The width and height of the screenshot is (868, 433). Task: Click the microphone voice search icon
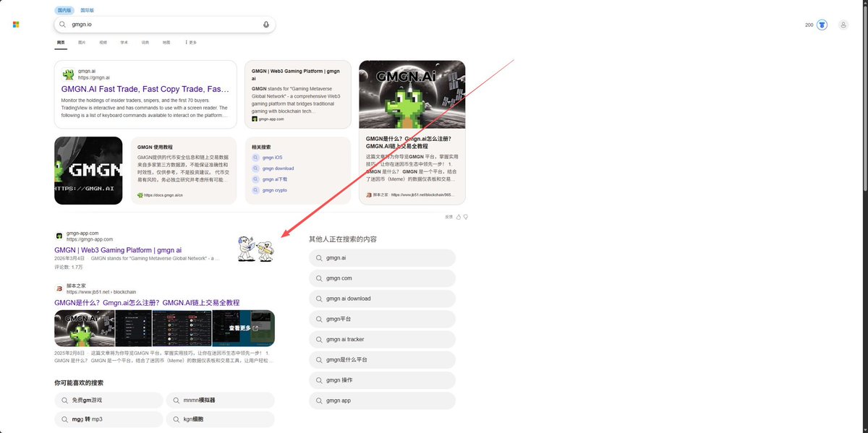266,25
